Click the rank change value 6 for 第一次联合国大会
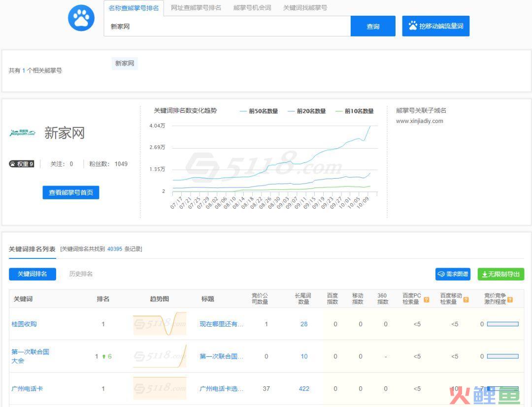Image resolution: width=532 pixels, height=407 pixels. 109,356
